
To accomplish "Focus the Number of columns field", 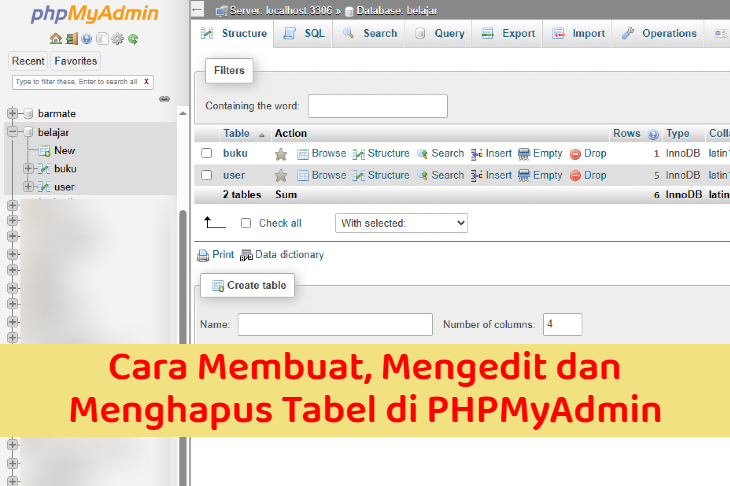I will coord(562,324).
